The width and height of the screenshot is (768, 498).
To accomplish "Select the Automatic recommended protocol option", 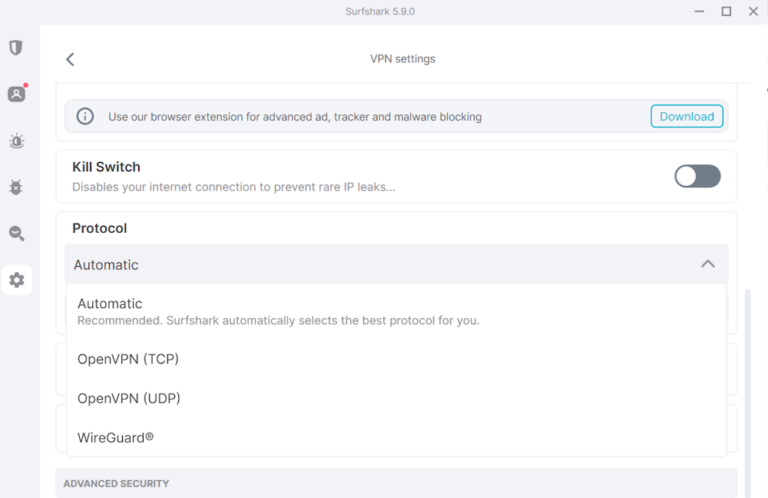I will [396, 311].
